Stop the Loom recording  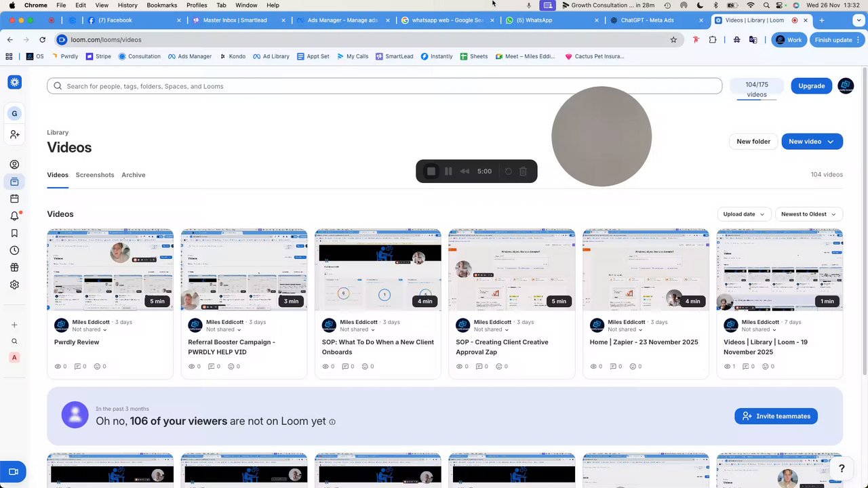tap(431, 171)
